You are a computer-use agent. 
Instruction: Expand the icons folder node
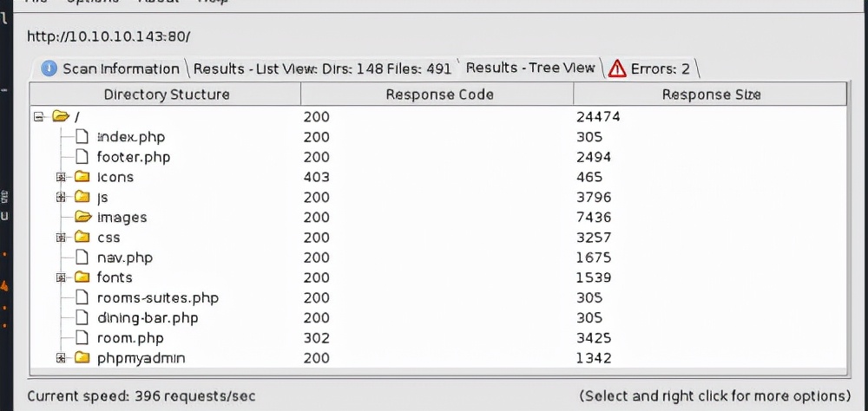pos(61,178)
